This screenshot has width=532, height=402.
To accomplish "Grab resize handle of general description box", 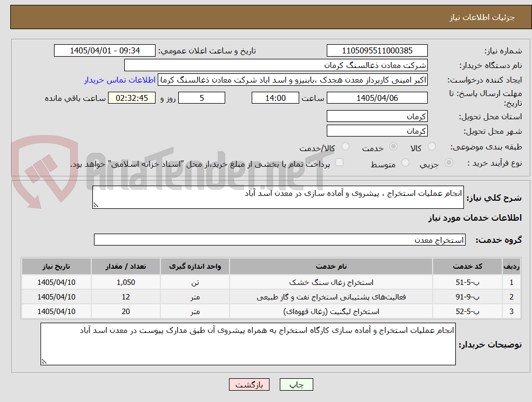I will coord(96,205).
